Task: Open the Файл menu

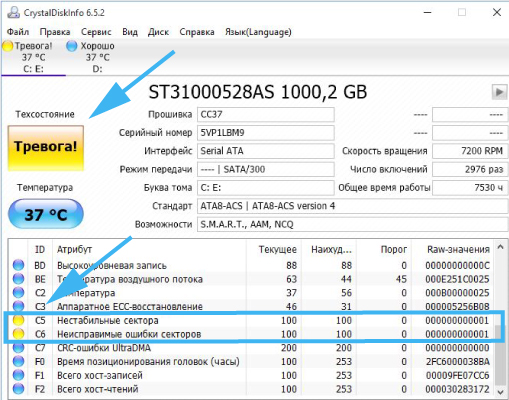Action: click(18, 32)
